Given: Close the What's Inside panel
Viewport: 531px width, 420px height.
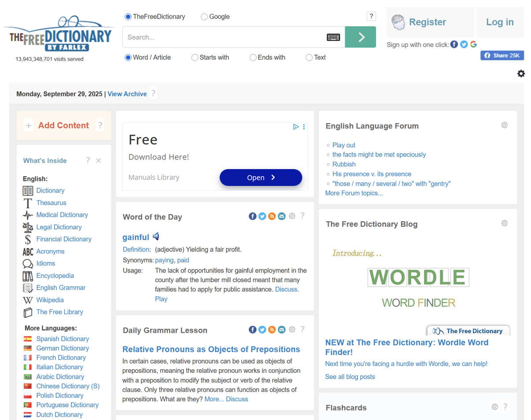Looking at the screenshot, I should [99, 161].
